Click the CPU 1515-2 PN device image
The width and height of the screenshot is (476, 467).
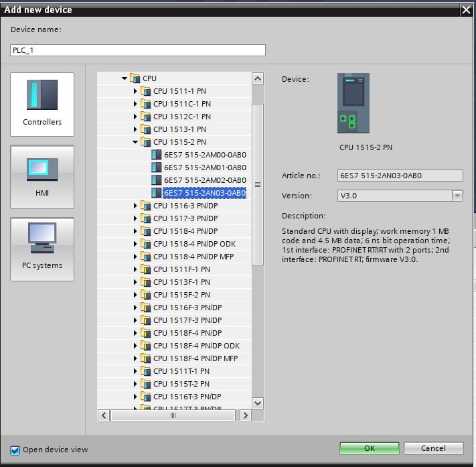[x=353, y=103]
